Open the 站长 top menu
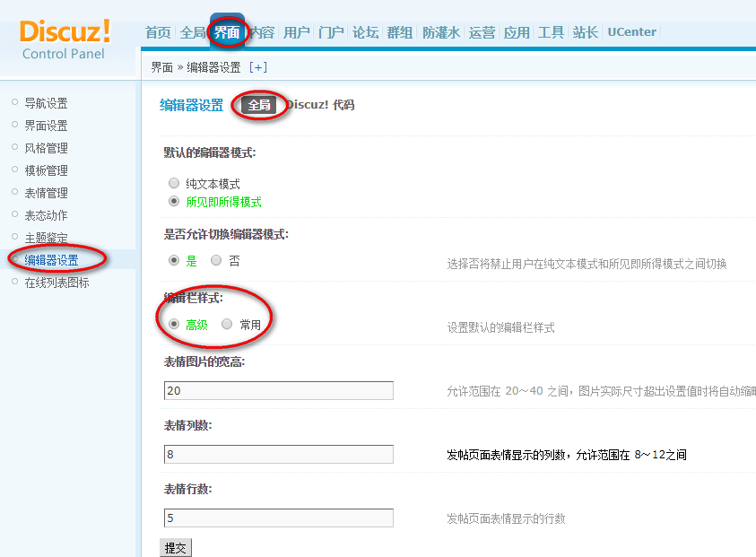The image size is (756, 557). tap(586, 32)
